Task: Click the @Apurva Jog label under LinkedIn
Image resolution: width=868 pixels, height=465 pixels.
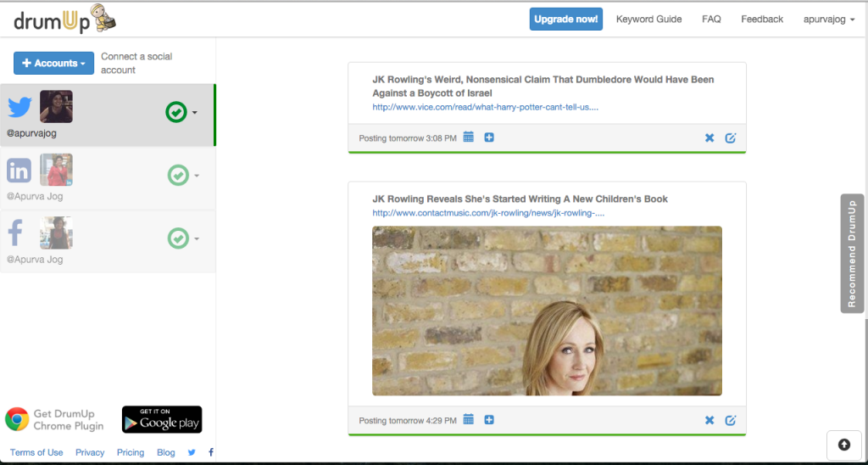Action: (x=34, y=196)
